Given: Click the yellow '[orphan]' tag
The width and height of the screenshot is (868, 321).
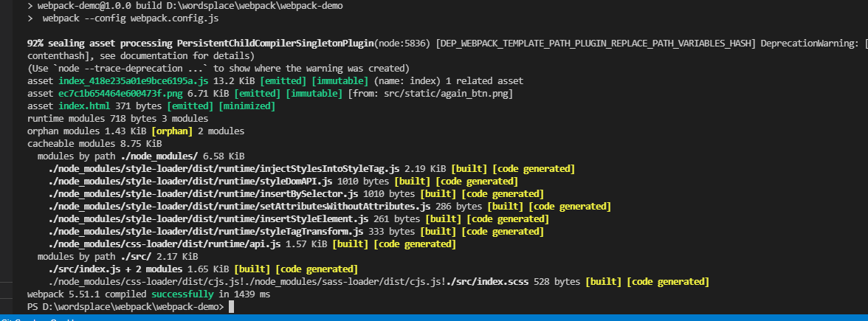Looking at the screenshot, I should click(x=171, y=131).
